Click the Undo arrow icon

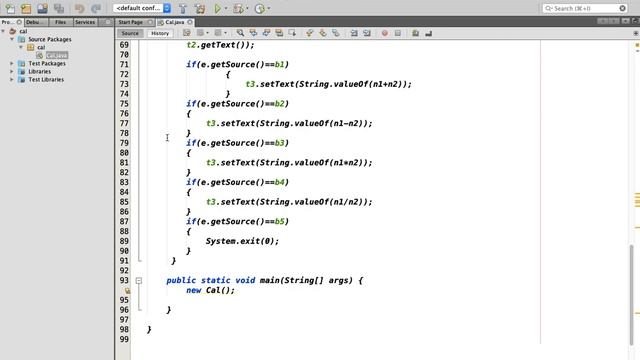[79, 8]
